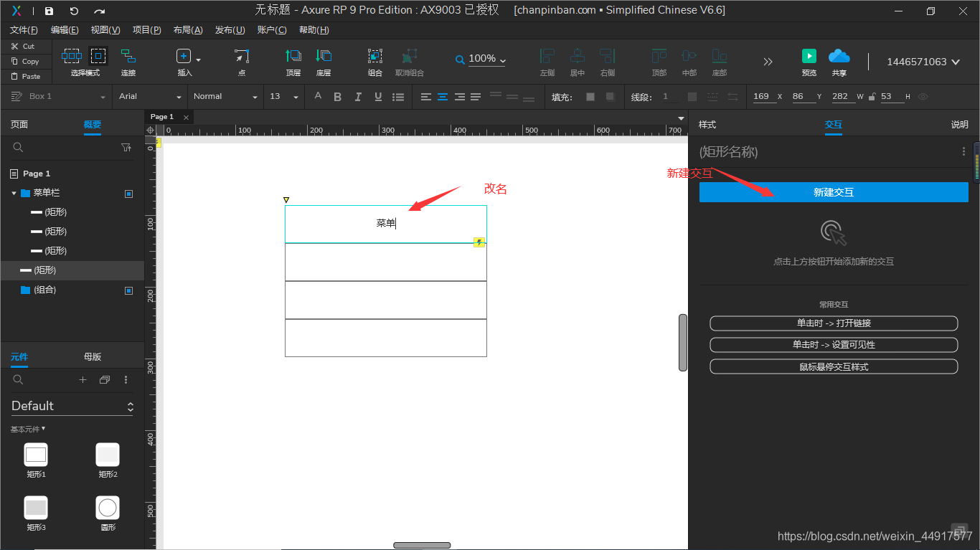Toggle italic text formatting
Screen dimensions: 980x550
pos(358,97)
